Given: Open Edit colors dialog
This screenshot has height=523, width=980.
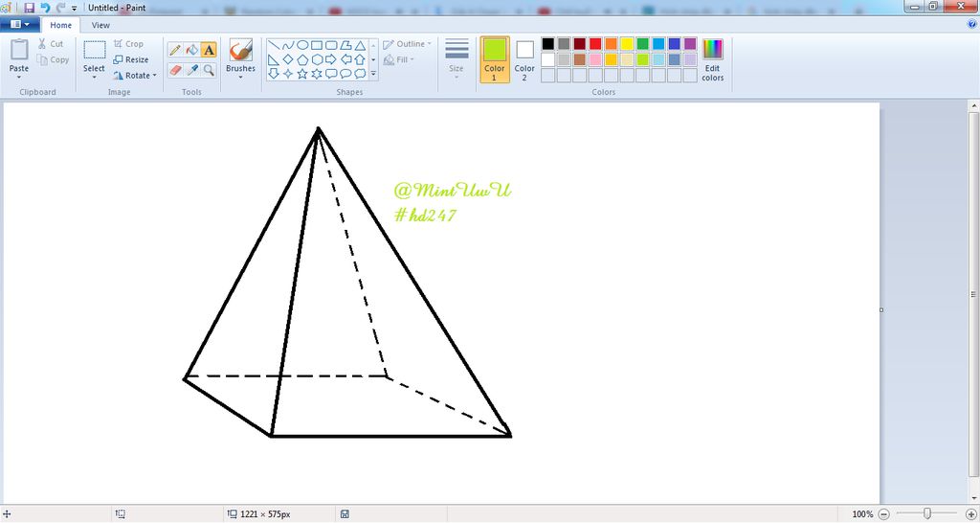Looking at the screenshot, I should coord(712,59).
